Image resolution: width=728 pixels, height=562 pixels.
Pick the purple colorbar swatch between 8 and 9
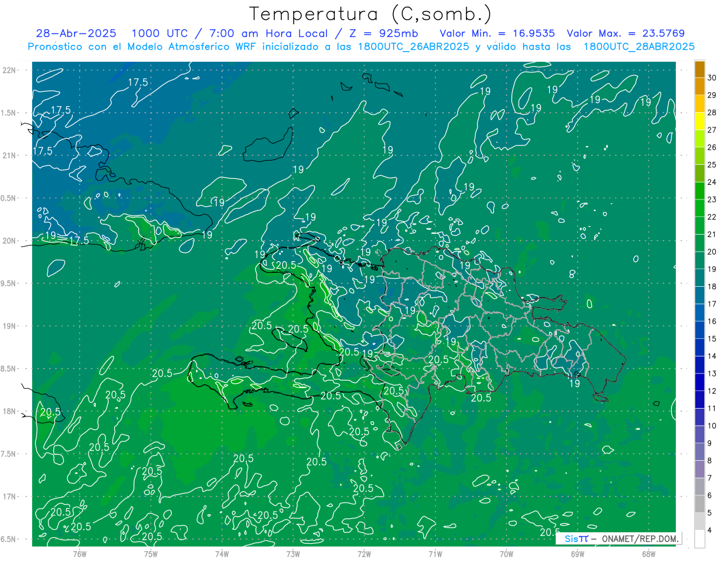699,452
